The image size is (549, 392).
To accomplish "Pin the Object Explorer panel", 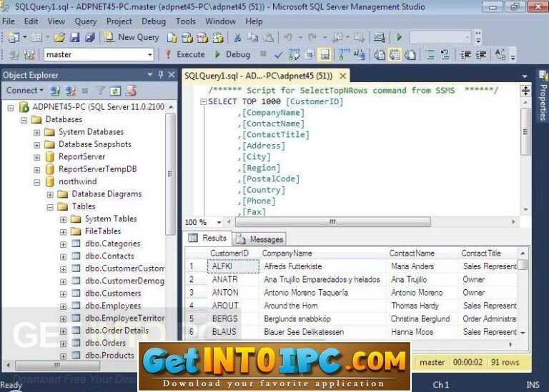I will [161, 74].
